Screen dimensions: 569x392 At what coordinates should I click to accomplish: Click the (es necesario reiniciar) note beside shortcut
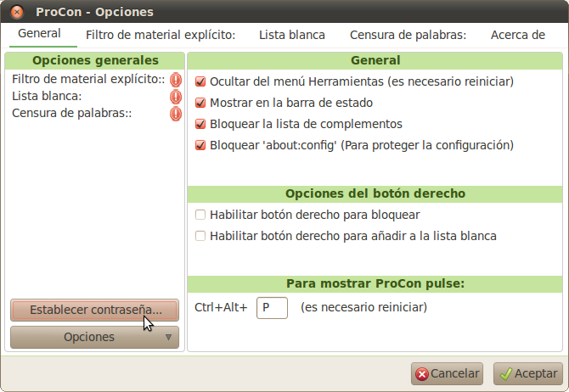pyautogui.click(x=363, y=307)
